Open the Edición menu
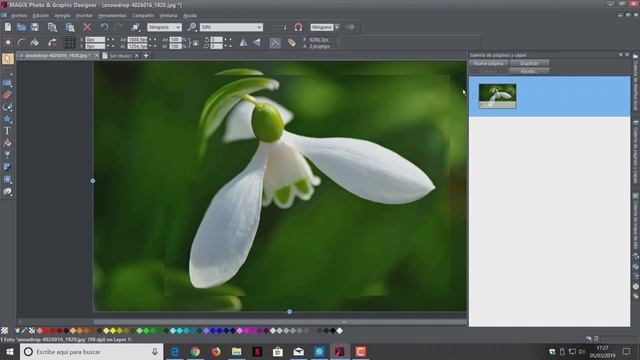This screenshot has height=360, width=640. point(40,16)
